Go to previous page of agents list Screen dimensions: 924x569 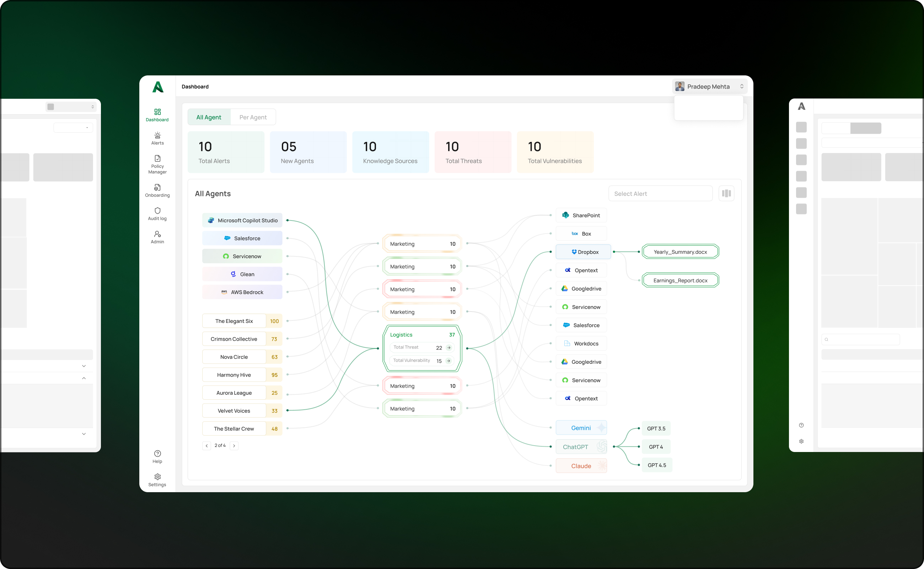(x=206, y=446)
